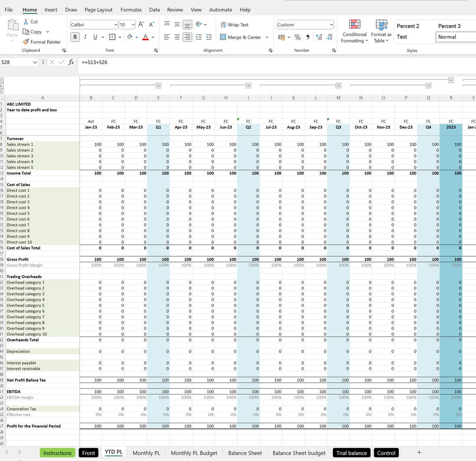Click the Cut command
The width and height of the screenshot is (476, 461).
(30, 21)
